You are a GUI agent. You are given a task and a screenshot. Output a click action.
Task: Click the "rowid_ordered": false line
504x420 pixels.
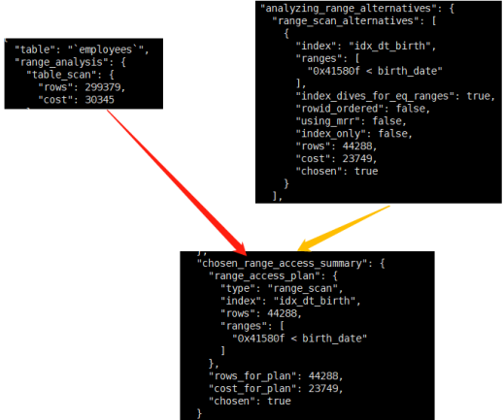[363, 109]
